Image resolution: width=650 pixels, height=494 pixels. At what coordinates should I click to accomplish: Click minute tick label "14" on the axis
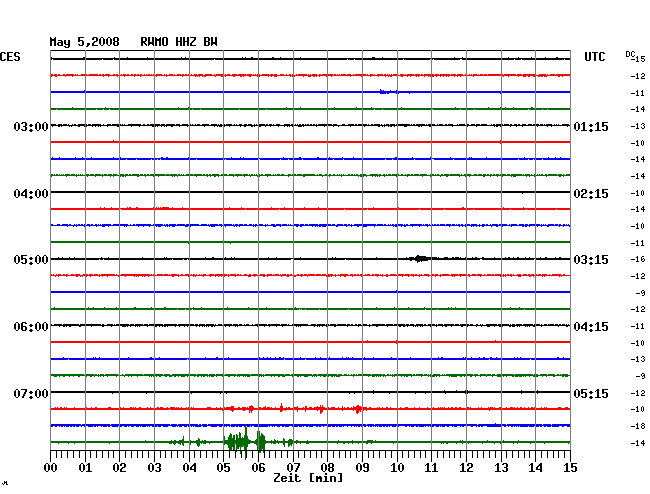coord(535,467)
